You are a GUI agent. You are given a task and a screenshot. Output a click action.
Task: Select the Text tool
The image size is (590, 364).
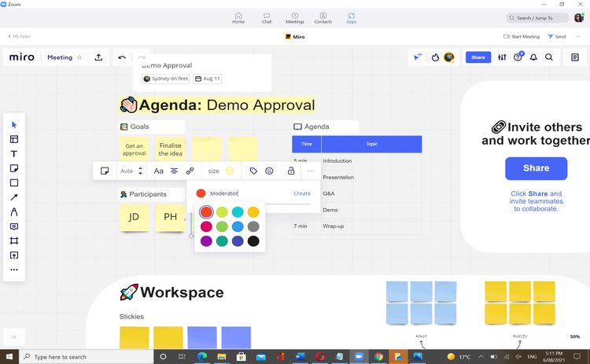14,154
